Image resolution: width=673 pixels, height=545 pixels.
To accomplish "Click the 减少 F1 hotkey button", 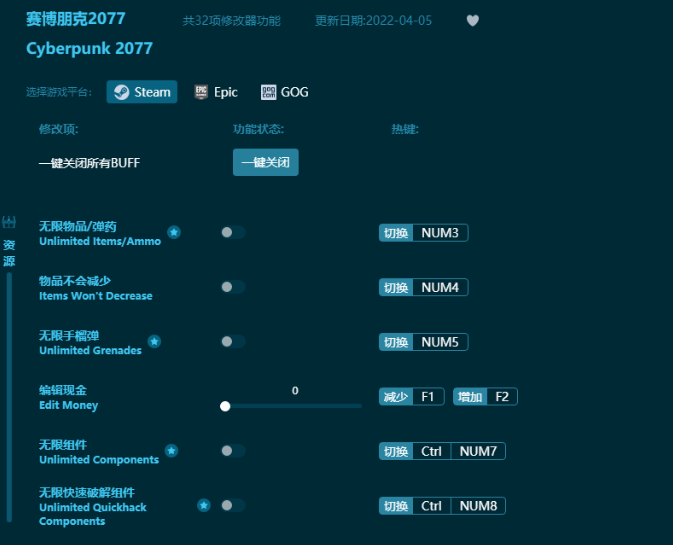I will click(412, 397).
